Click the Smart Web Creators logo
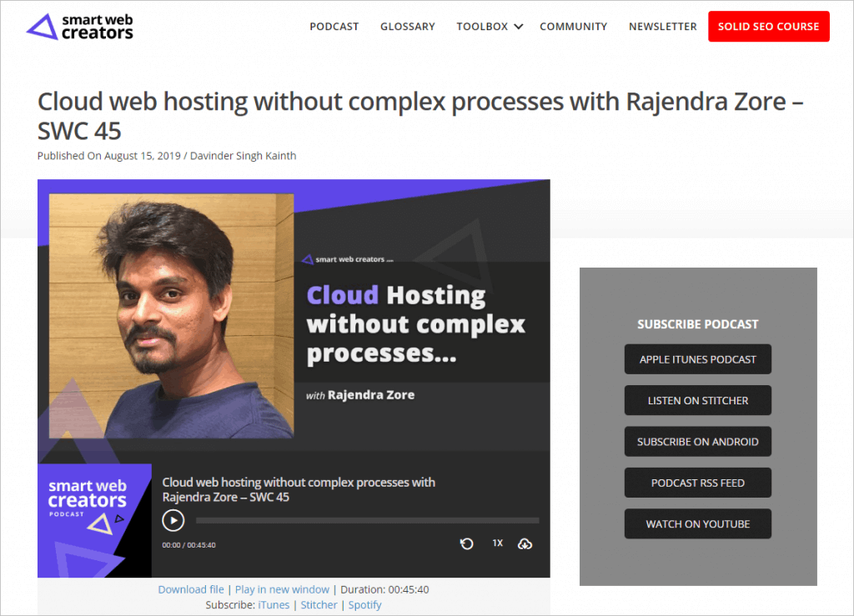This screenshot has width=854, height=616. tap(80, 27)
